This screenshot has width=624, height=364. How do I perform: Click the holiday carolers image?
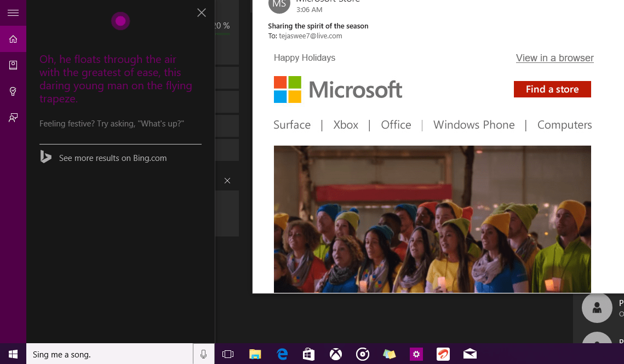pos(432,219)
